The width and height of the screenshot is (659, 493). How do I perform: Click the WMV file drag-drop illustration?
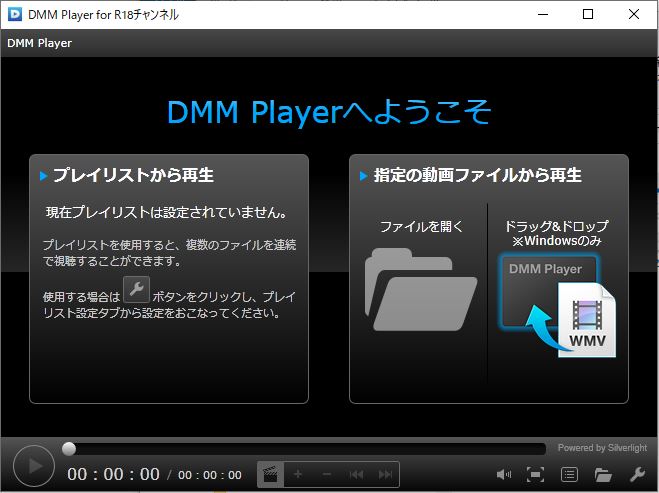[x=557, y=306]
